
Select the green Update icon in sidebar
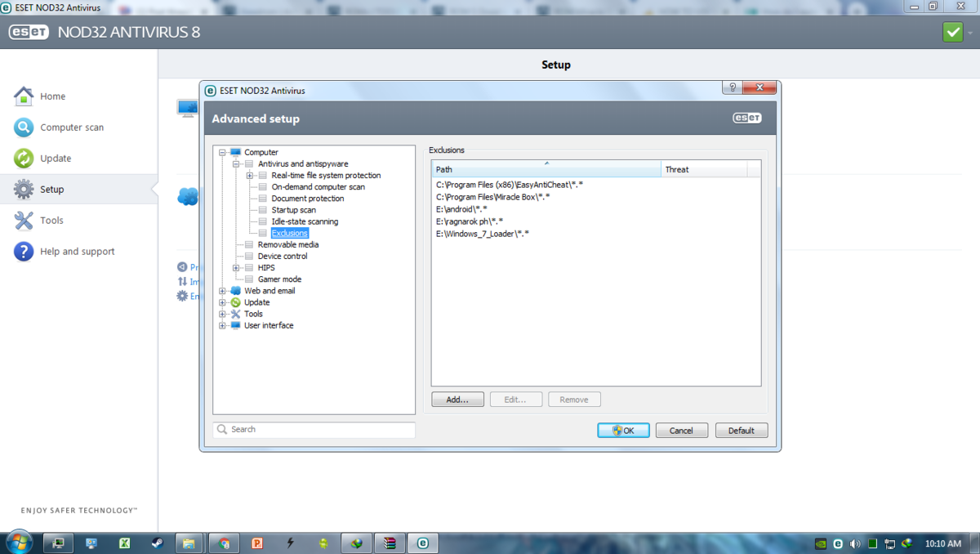[x=24, y=158]
